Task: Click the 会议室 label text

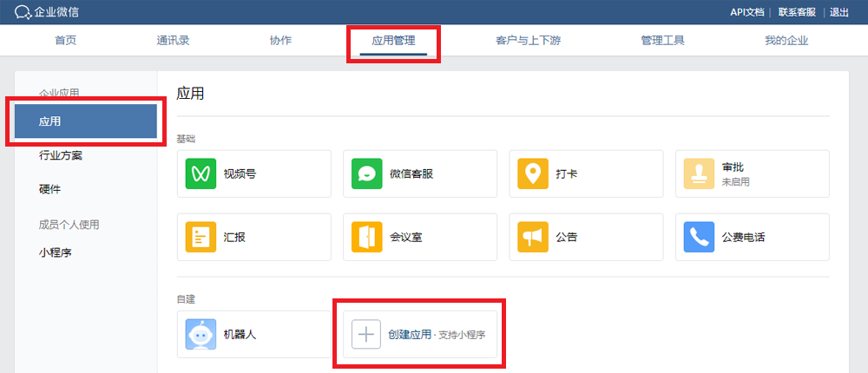Action: coord(406,238)
